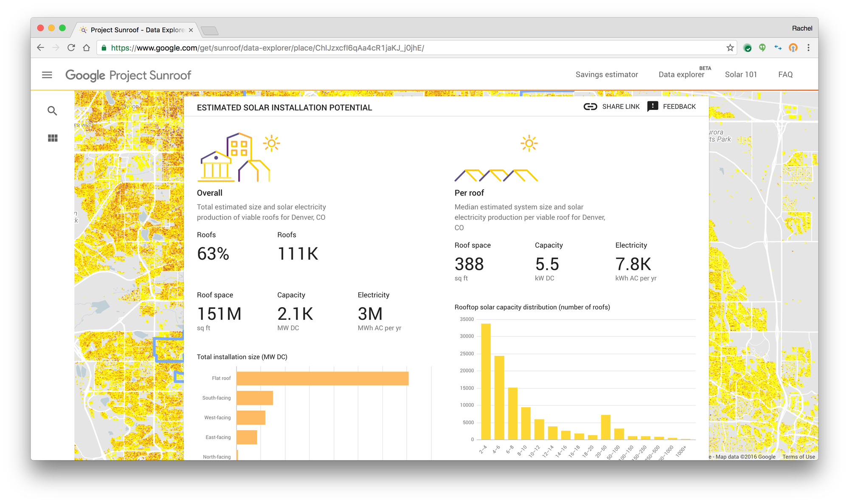Open the FAQ page

pyautogui.click(x=785, y=75)
